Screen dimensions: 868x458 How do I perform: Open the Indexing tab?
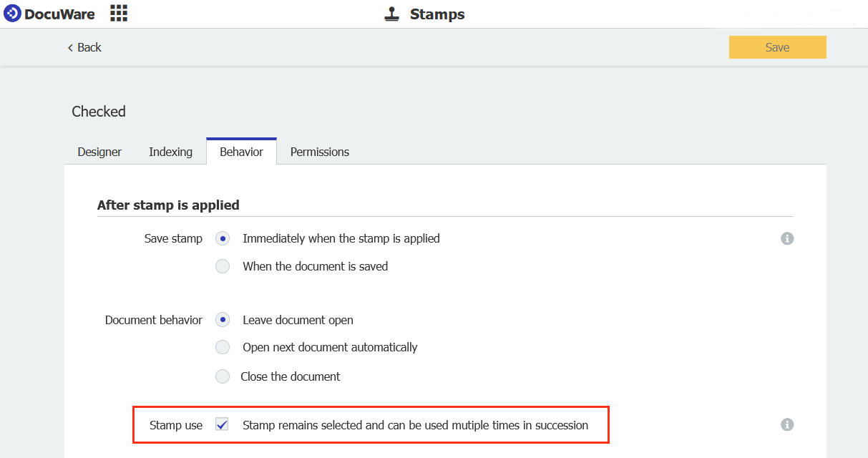(170, 152)
